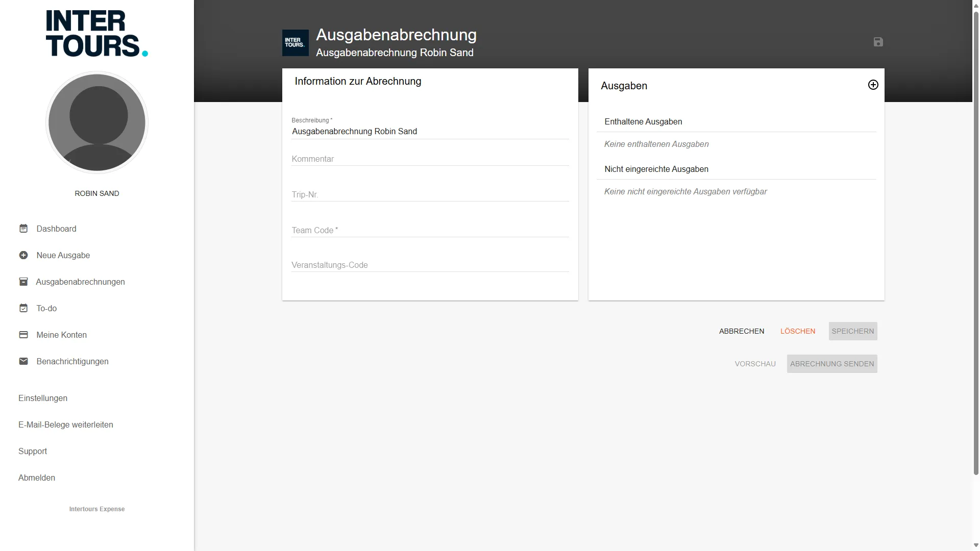Open Einstellungen from the sidebar
The height and width of the screenshot is (551, 980).
coord(43,398)
